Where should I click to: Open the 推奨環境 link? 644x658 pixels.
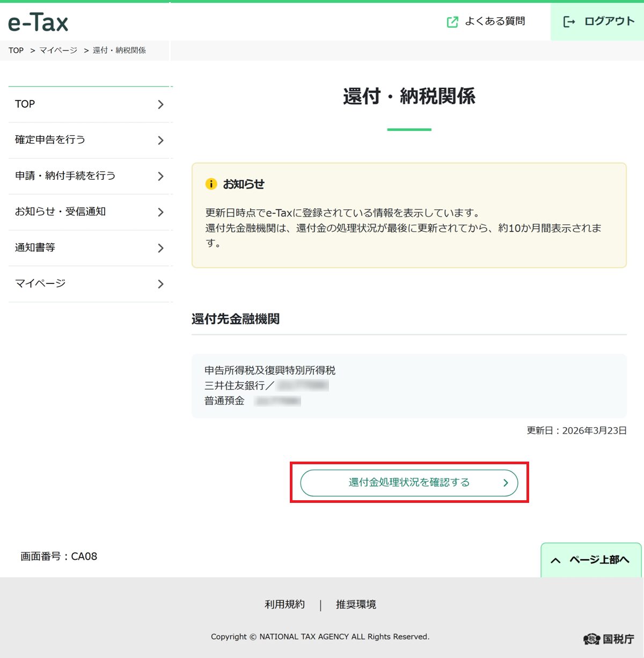coord(356,604)
